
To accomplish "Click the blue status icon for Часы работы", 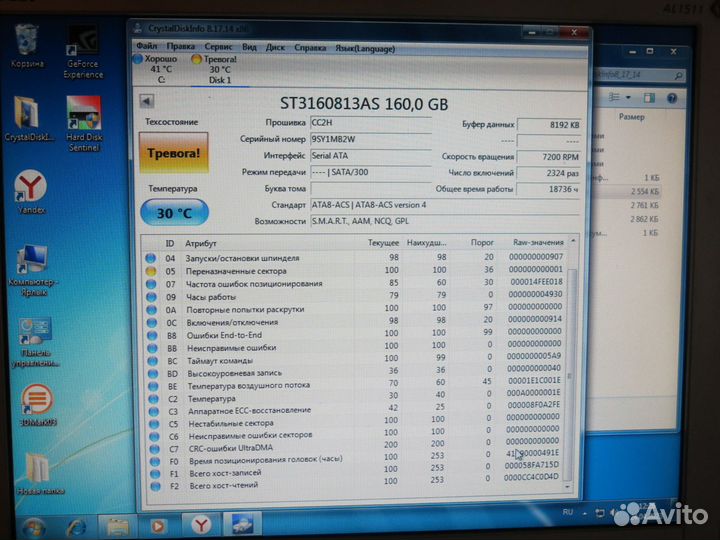I will pyautogui.click(x=151, y=297).
